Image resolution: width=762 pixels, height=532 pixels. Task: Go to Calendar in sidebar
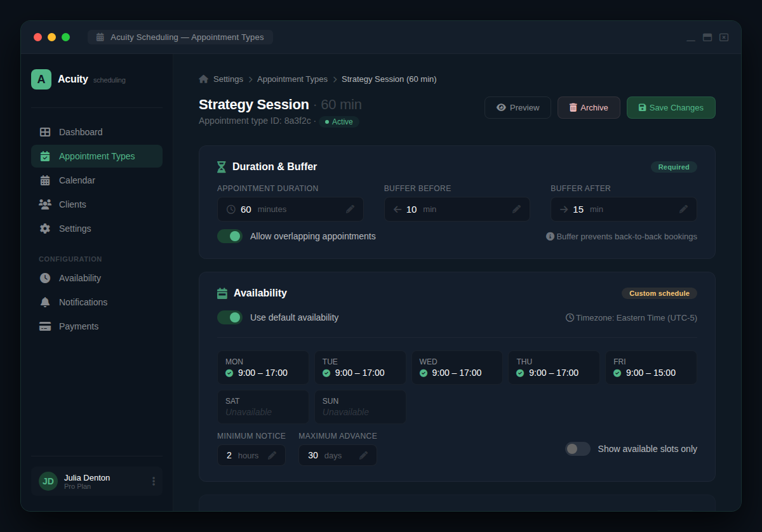point(97,180)
